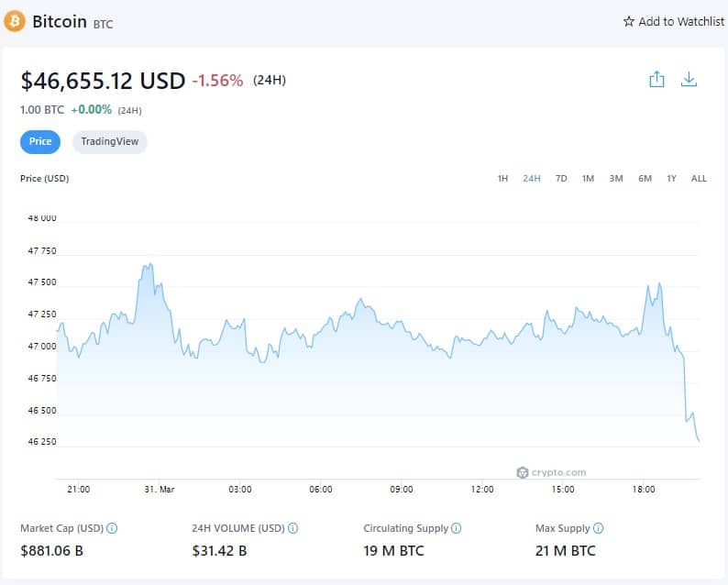Click the 46 250 price axis label
The height and width of the screenshot is (585, 728).
coord(42,442)
